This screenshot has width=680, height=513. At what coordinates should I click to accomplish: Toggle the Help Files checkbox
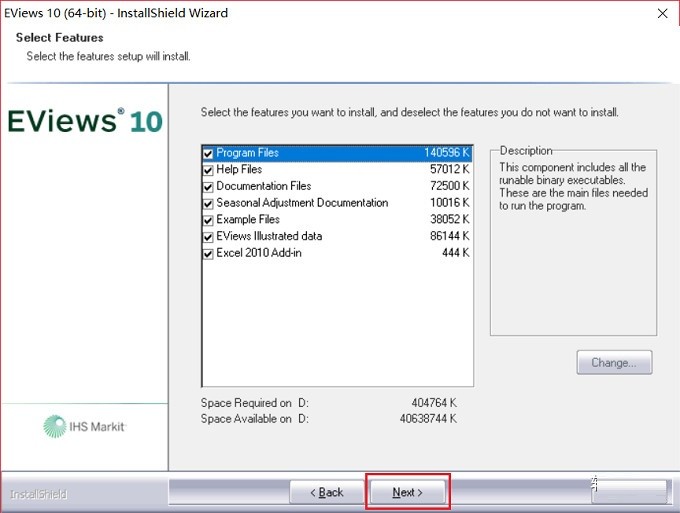(x=208, y=170)
